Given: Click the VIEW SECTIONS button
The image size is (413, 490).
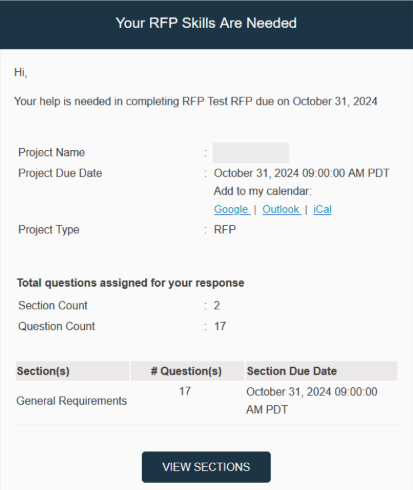Looking at the screenshot, I should coord(206,467).
